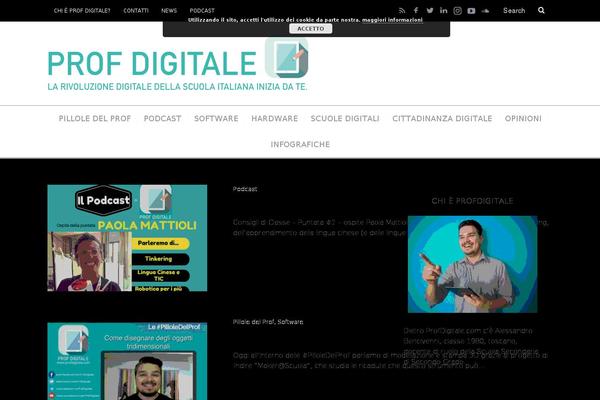Click the Podcast category label above the Consigli di Classe post
600x400 pixels.
click(x=245, y=189)
